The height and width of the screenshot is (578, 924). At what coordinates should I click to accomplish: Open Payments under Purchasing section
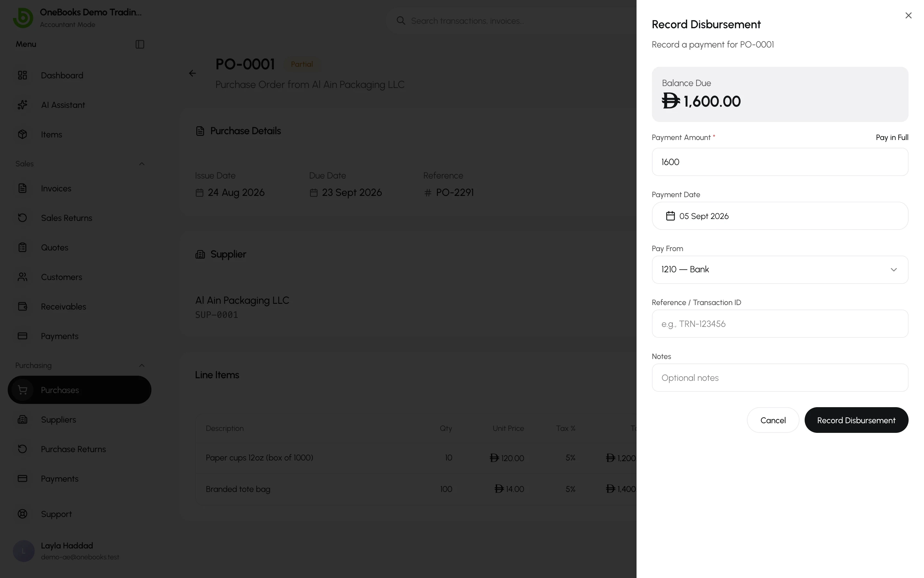tap(80, 478)
